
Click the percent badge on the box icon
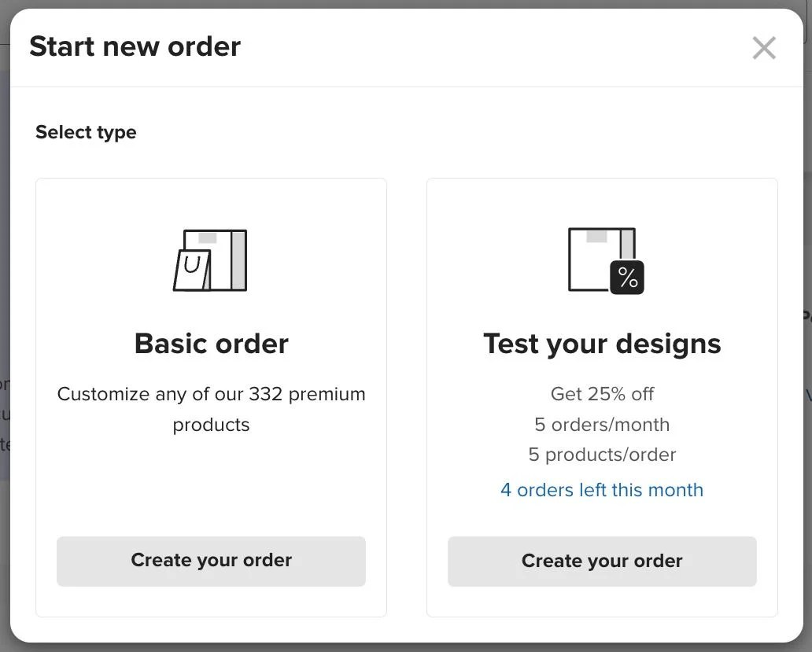(627, 278)
